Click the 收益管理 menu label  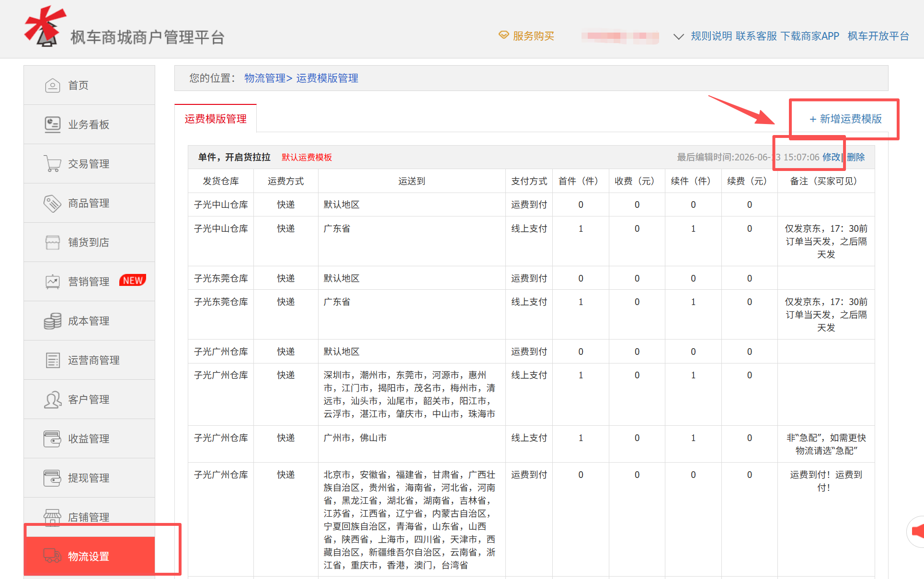(x=89, y=439)
